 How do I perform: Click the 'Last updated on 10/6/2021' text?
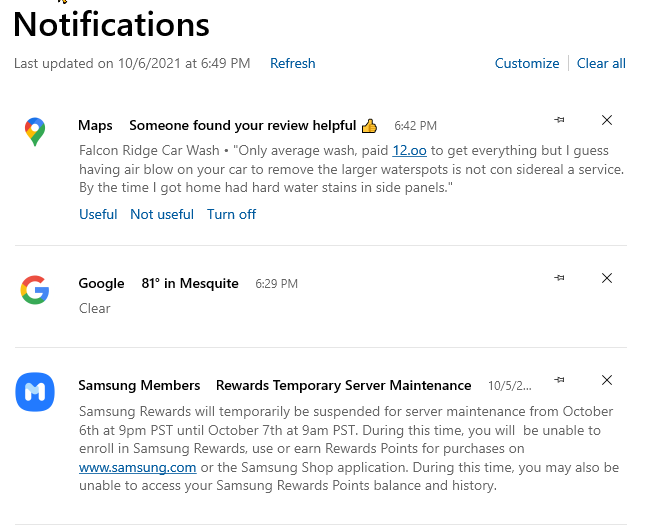click(132, 63)
